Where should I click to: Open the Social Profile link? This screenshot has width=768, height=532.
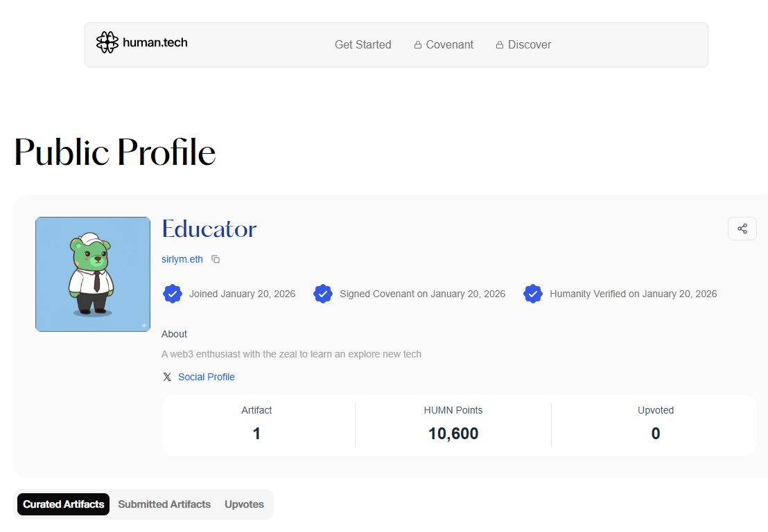206,377
